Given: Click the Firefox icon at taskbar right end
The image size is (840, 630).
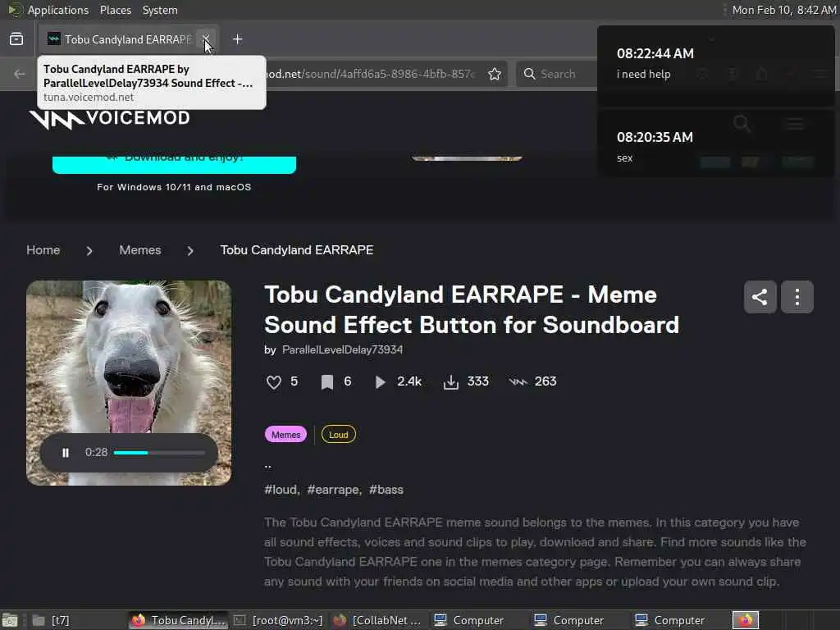Looking at the screenshot, I should (746, 620).
